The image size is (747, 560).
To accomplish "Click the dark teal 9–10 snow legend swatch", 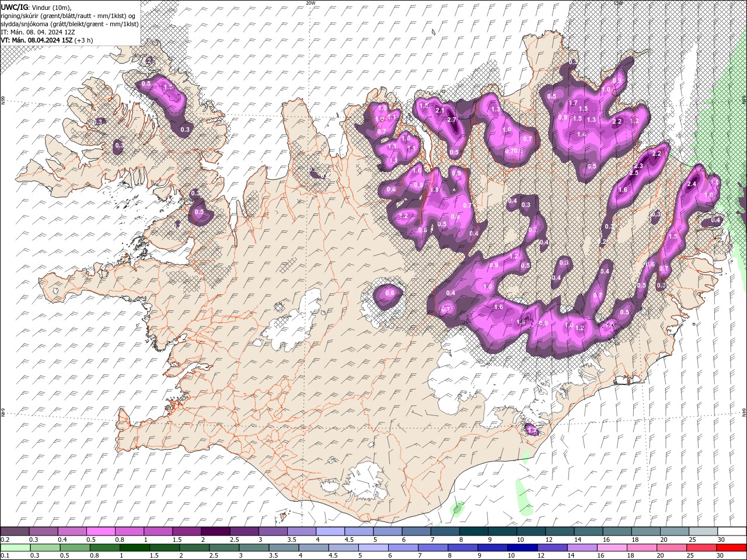I will tap(502, 531).
